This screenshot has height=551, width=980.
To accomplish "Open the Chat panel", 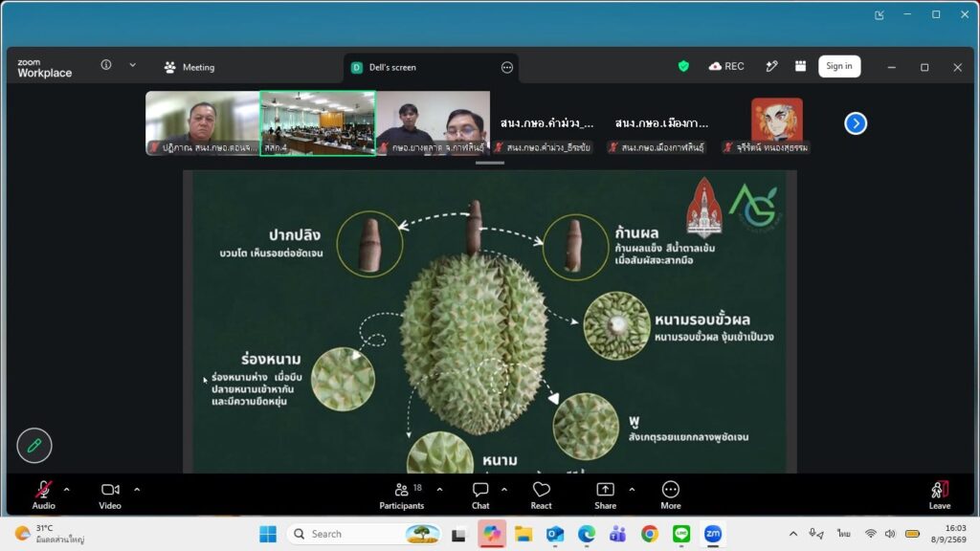I will (x=480, y=495).
